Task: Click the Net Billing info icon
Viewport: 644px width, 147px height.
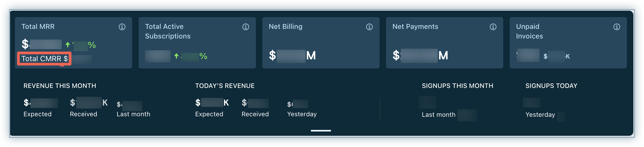Action: [369, 27]
